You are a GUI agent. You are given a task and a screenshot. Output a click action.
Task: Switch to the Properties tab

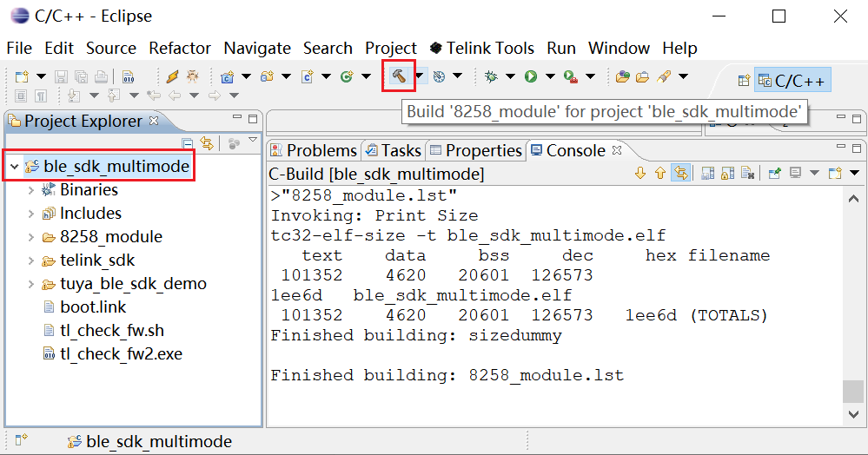[476, 150]
